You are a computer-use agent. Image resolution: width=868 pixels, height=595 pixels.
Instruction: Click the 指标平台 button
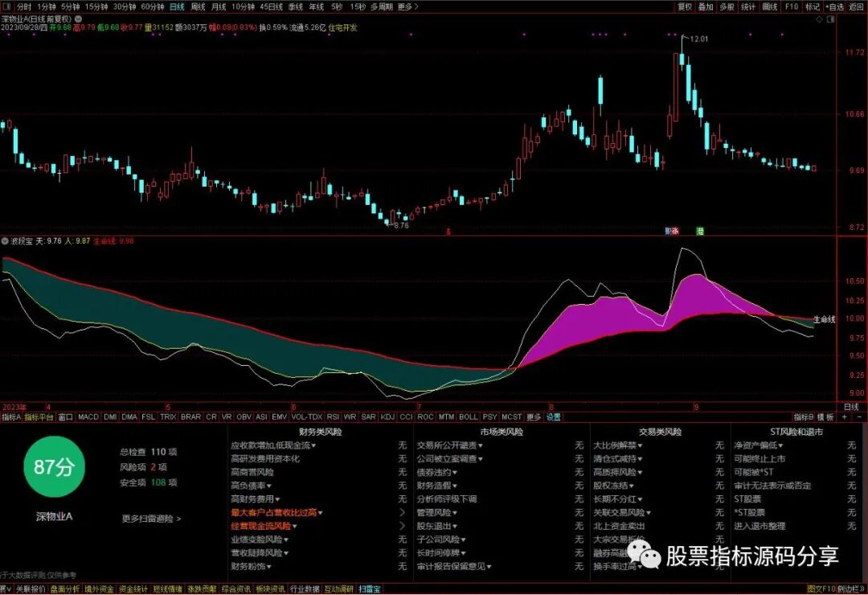point(39,417)
